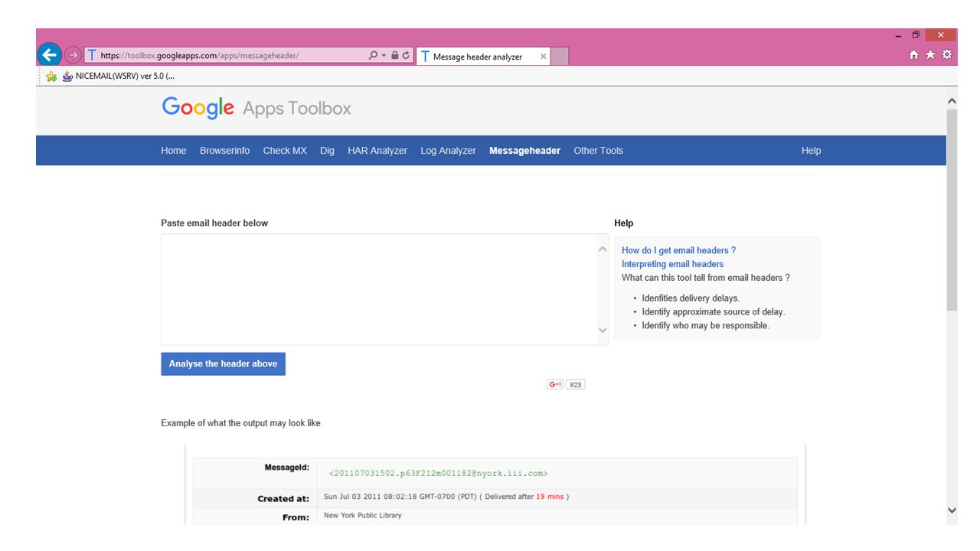This screenshot has height=551, width=980.
Task: Click the security lock icon in address bar
Action: pos(395,55)
